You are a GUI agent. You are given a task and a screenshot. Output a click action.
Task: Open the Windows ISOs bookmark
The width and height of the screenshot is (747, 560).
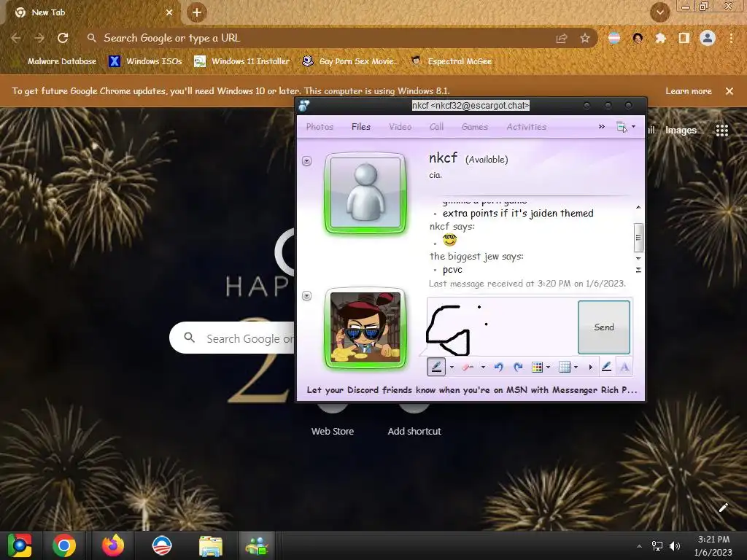(x=145, y=61)
